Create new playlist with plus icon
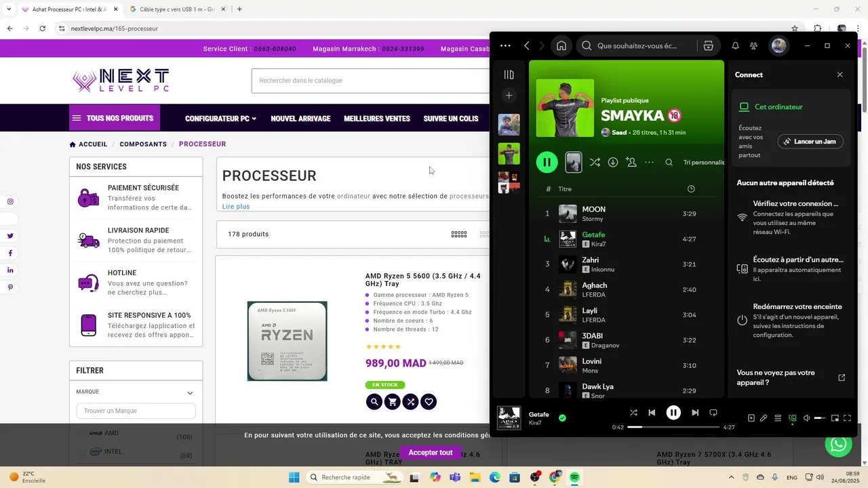 [509, 96]
